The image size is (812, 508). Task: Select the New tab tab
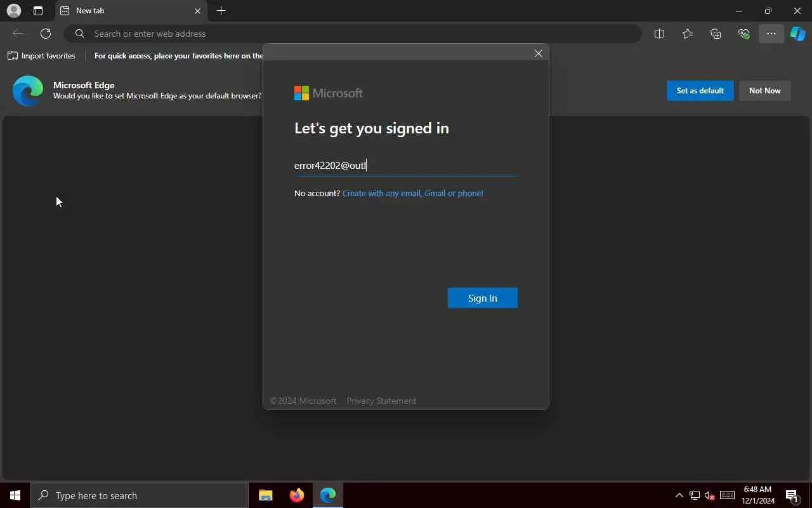point(131,11)
